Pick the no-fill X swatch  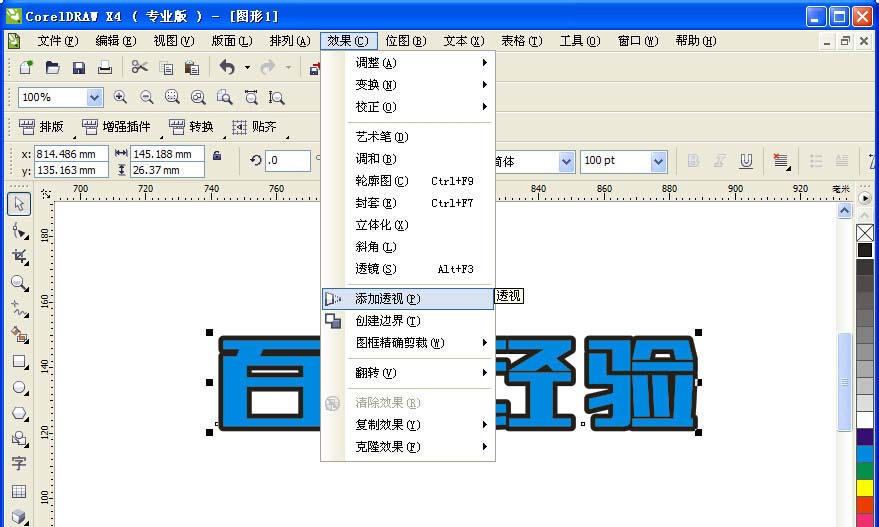click(x=865, y=233)
